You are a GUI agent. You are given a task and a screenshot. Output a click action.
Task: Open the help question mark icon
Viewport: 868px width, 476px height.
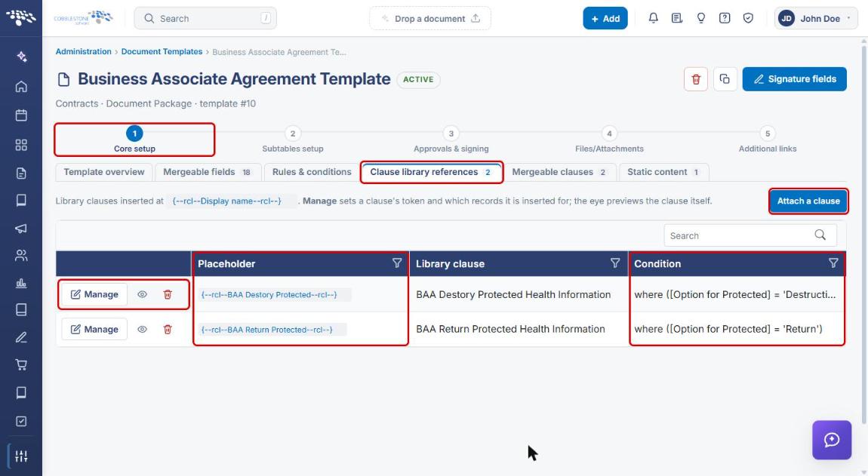[724, 18]
